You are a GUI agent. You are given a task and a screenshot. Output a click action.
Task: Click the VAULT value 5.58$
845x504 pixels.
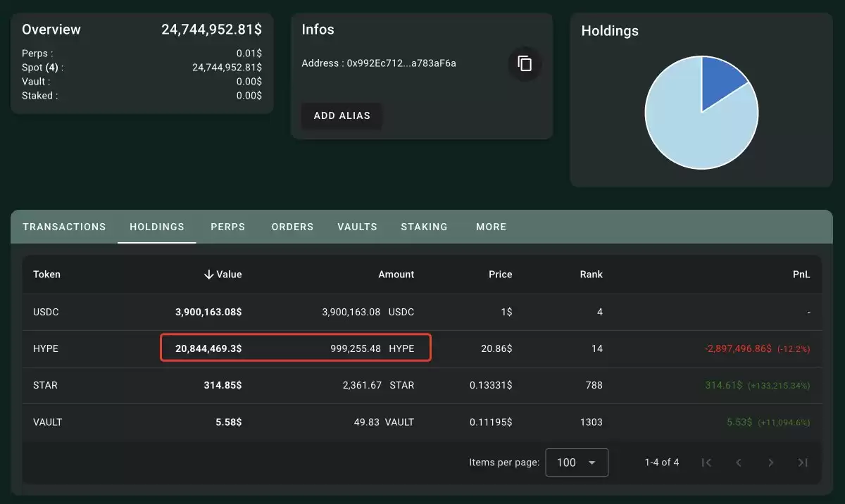[228, 422]
